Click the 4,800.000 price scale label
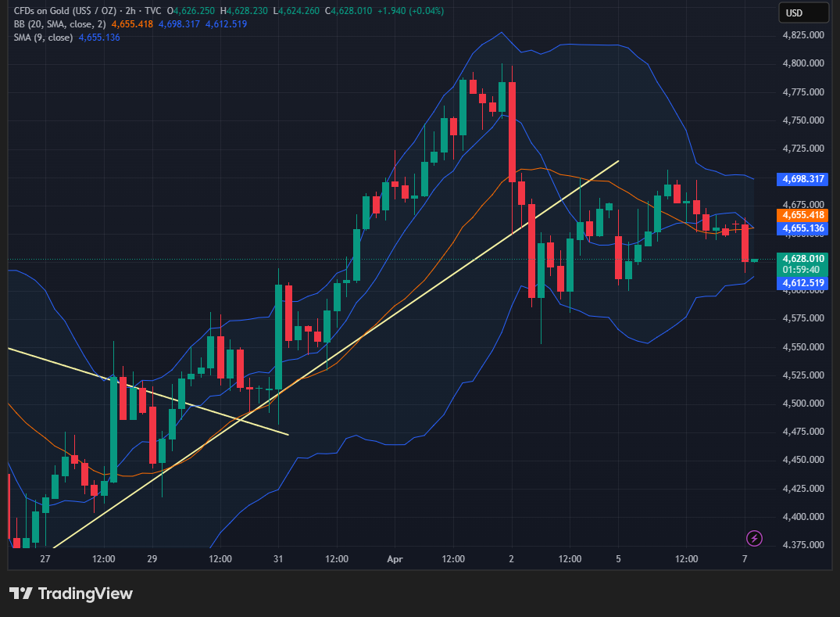The height and width of the screenshot is (617, 840). pos(804,63)
